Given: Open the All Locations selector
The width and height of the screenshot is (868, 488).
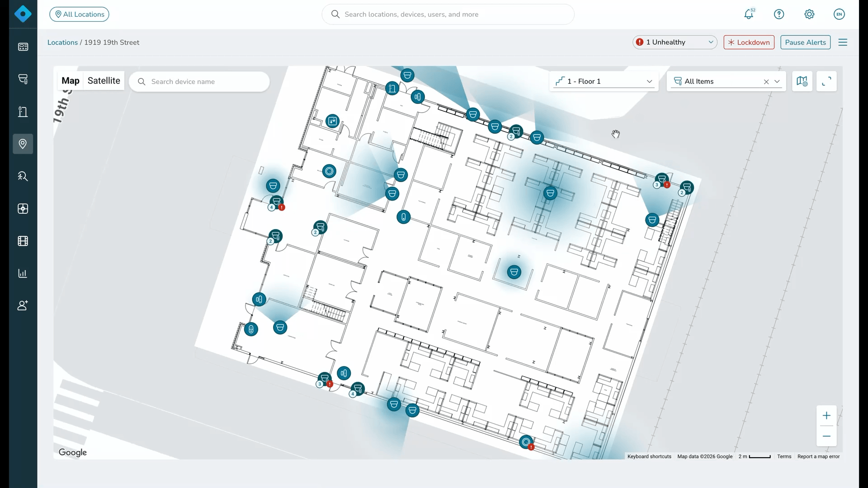Looking at the screenshot, I should pyautogui.click(x=79, y=14).
